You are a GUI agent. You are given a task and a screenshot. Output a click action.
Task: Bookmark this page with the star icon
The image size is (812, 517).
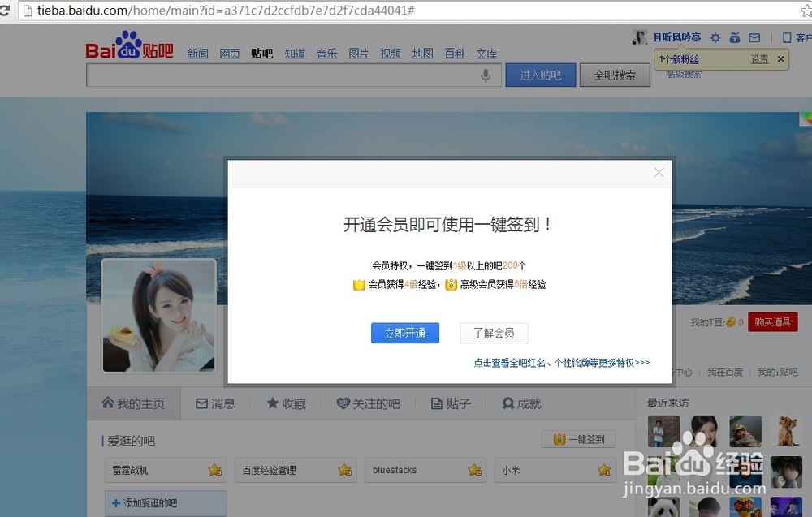click(x=806, y=11)
